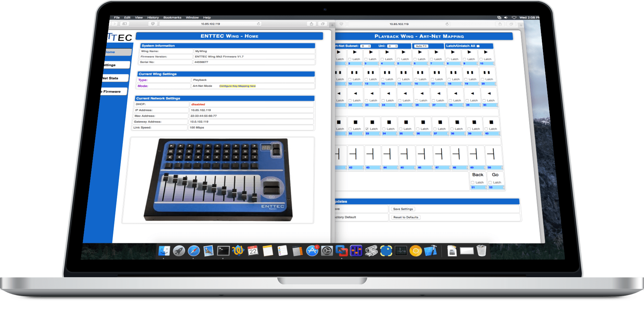Reload the left ENTTEC Wing Home page
The width and height of the screenshot is (644, 314).
(258, 24)
